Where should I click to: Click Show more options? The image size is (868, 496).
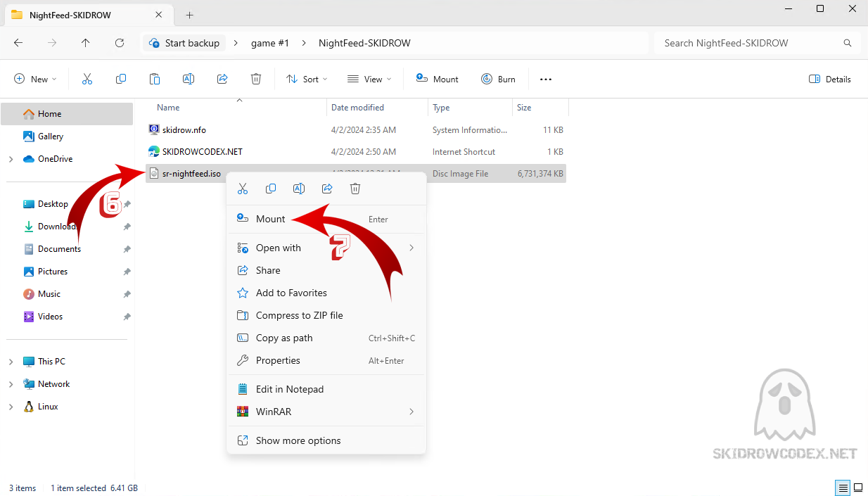(x=326, y=440)
